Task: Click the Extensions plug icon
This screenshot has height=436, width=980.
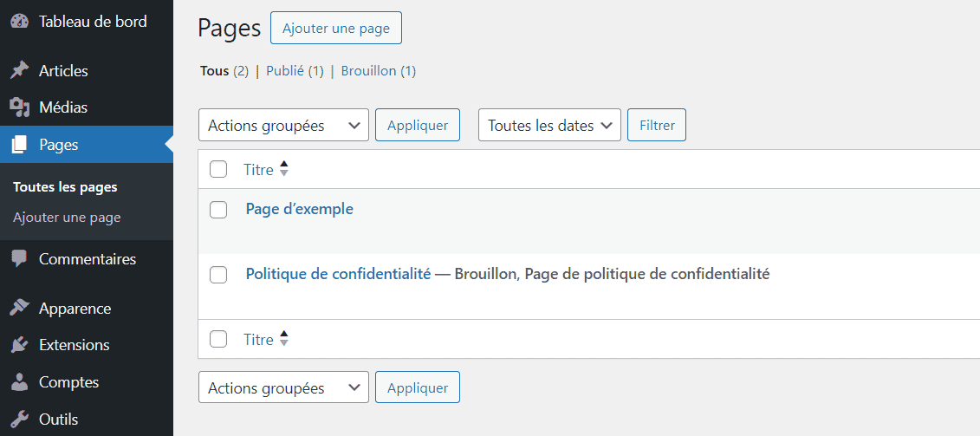Action: [x=20, y=345]
